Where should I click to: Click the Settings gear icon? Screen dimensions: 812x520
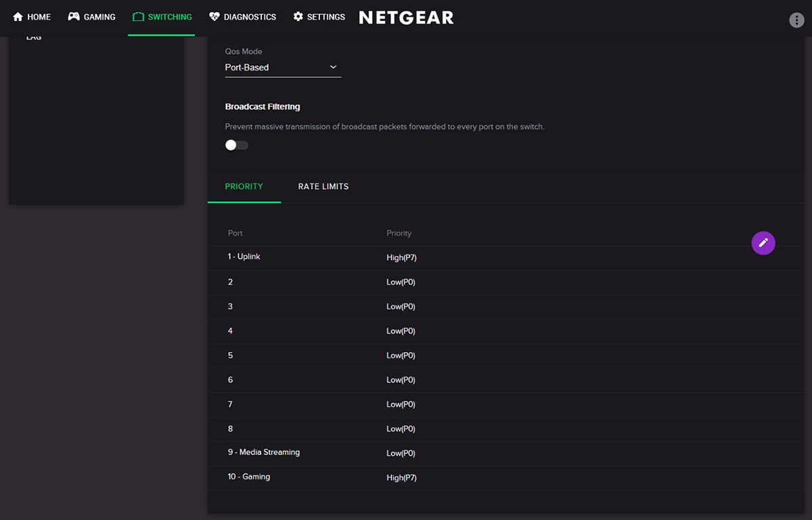[298, 17]
